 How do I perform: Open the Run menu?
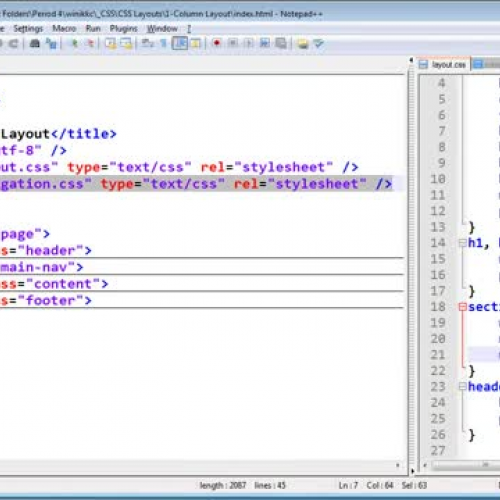click(93, 29)
